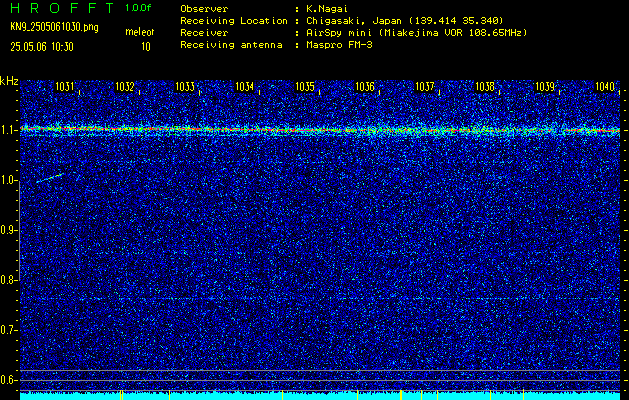Click time marker 1034
The height and width of the screenshot is (400, 629).
point(244,86)
